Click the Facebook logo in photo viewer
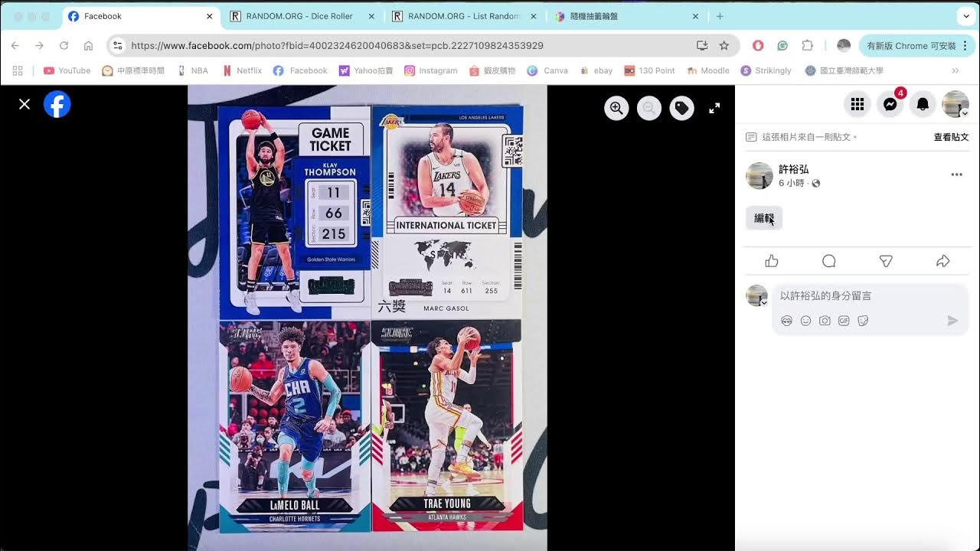This screenshot has width=980, height=551. tap(57, 104)
